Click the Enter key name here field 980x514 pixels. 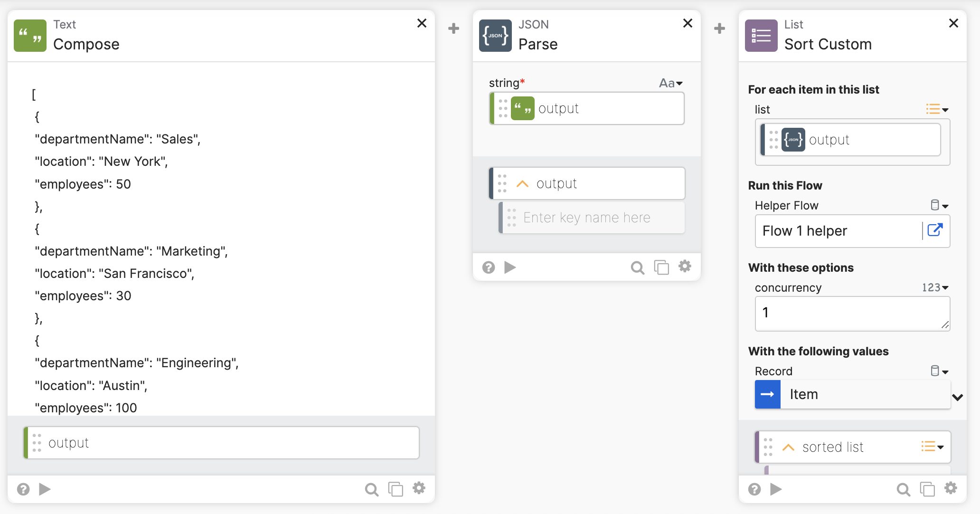coord(594,218)
